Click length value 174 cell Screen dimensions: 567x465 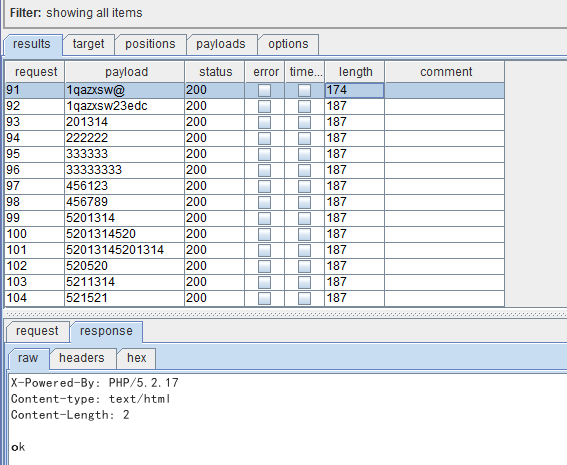coord(354,90)
